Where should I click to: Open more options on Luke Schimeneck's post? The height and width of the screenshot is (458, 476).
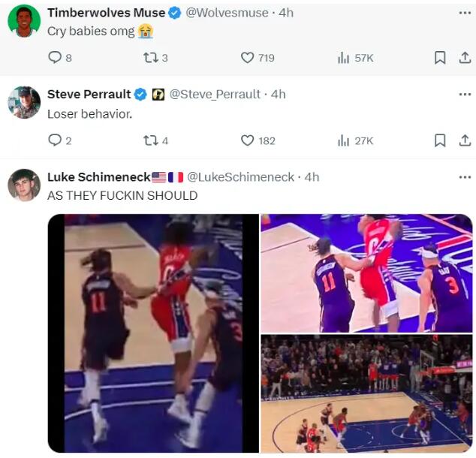465,176
